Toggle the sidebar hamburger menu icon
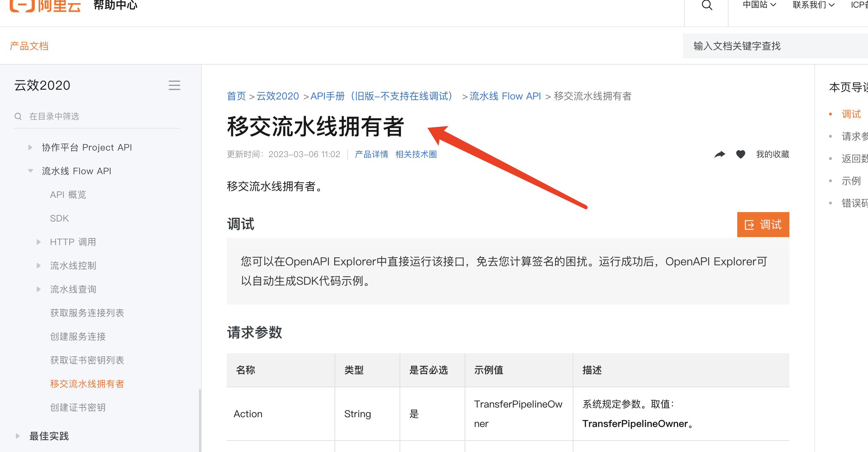 pyautogui.click(x=174, y=85)
